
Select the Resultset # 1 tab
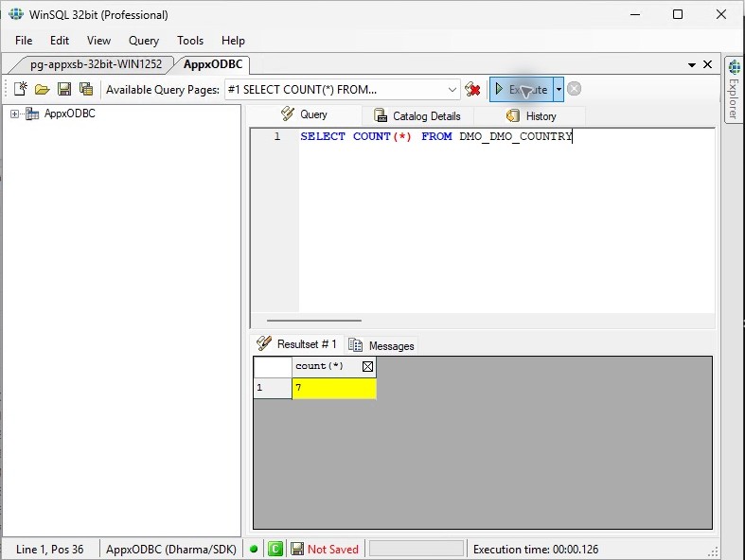coord(297,344)
